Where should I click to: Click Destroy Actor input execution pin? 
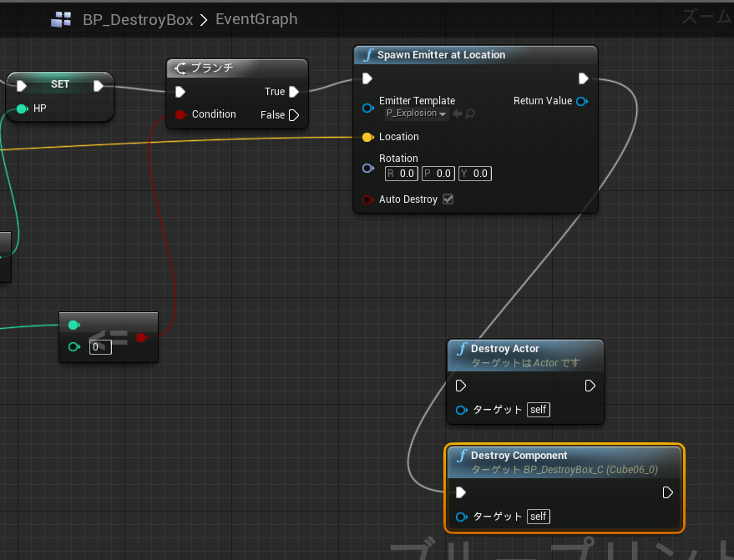coord(461,386)
